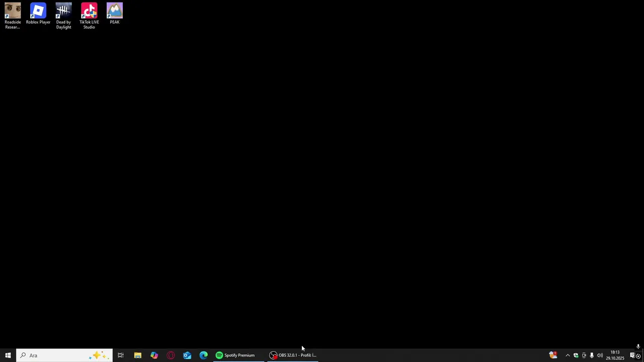The image size is (644, 362).
Task: Launch Microsoft 365 Copilot from taskbar
Action: (x=154, y=355)
